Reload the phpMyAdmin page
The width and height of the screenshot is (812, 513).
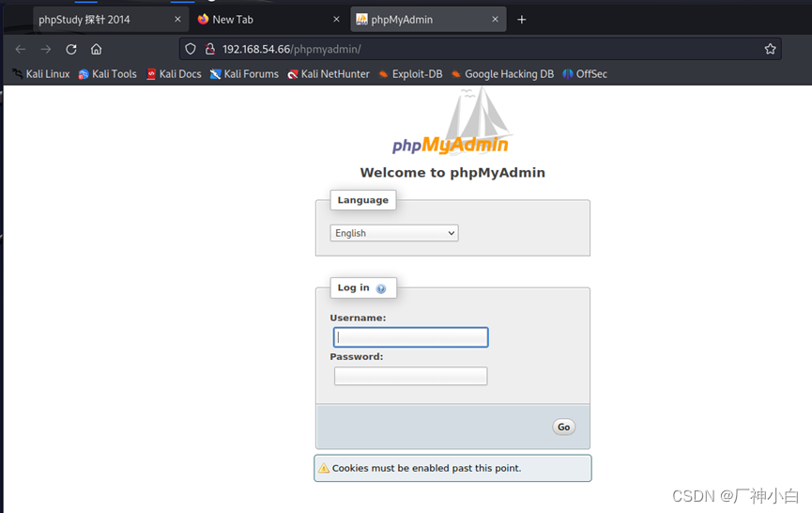(x=71, y=49)
